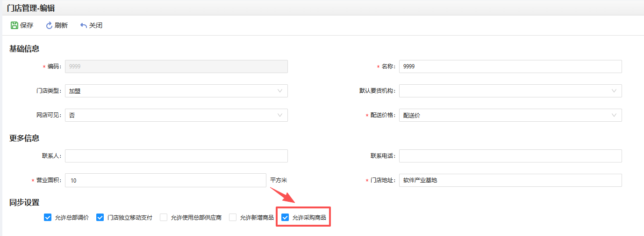Click the 营业面积 field with value 10
Viewport: 644px width, 236px height.
click(165, 180)
